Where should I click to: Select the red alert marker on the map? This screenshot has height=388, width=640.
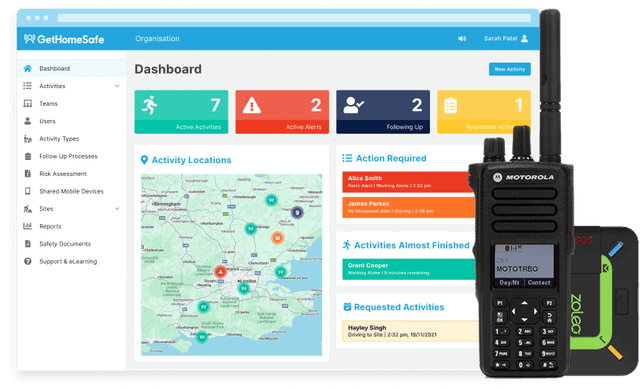pos(220,271)
